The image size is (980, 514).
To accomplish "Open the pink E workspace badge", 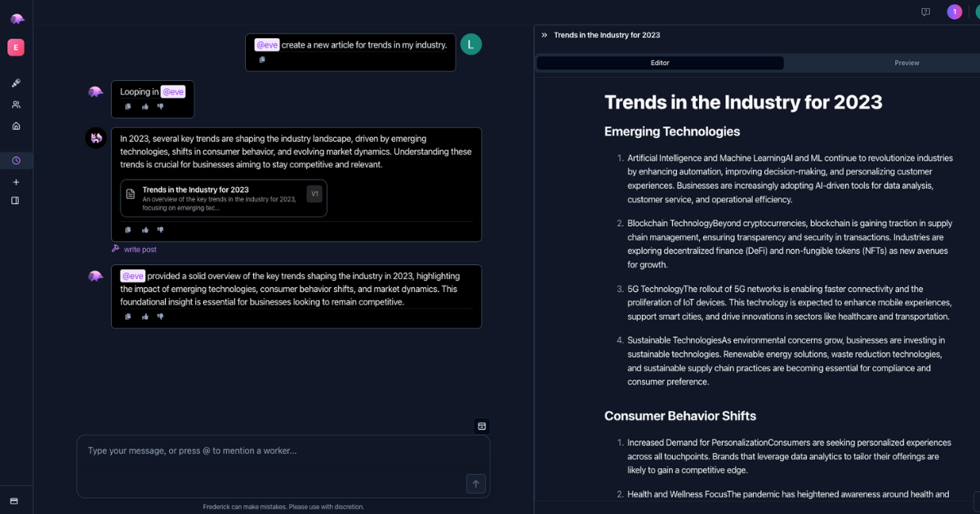I will [16, 47].
